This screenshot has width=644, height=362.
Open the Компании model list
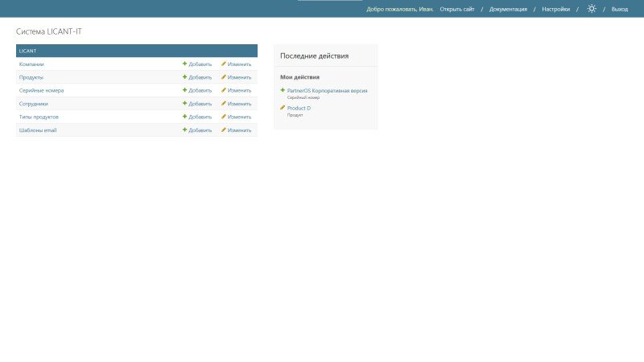[x=31, y=64]
